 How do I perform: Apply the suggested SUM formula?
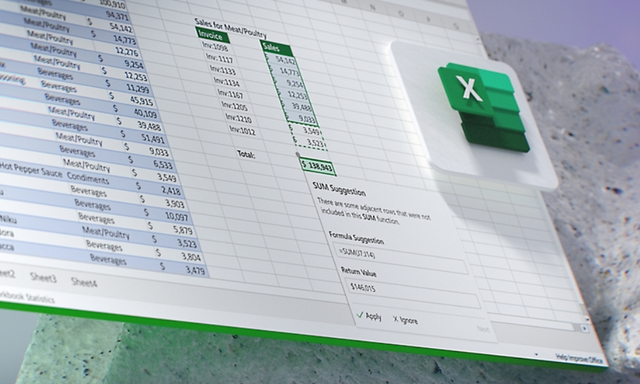click(369, 316)
